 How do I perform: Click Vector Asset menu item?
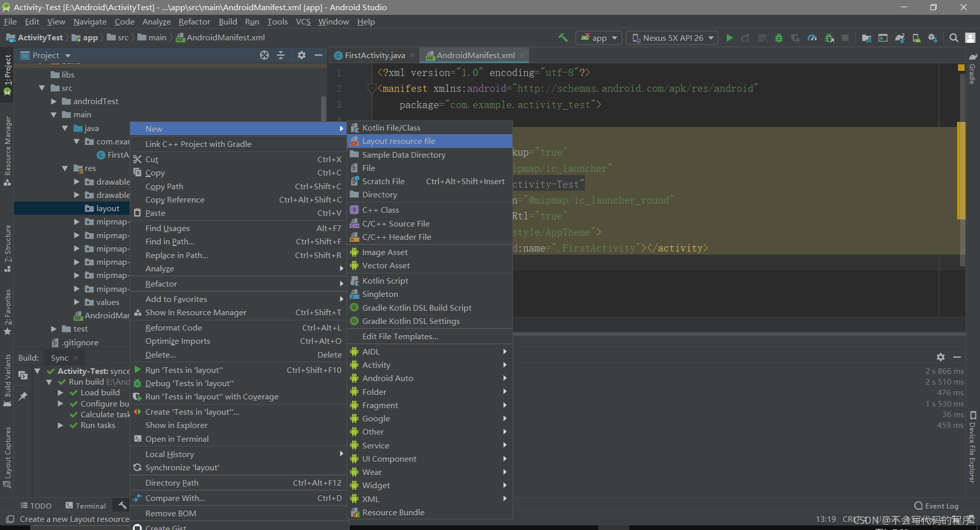click(x=430, y=266)
